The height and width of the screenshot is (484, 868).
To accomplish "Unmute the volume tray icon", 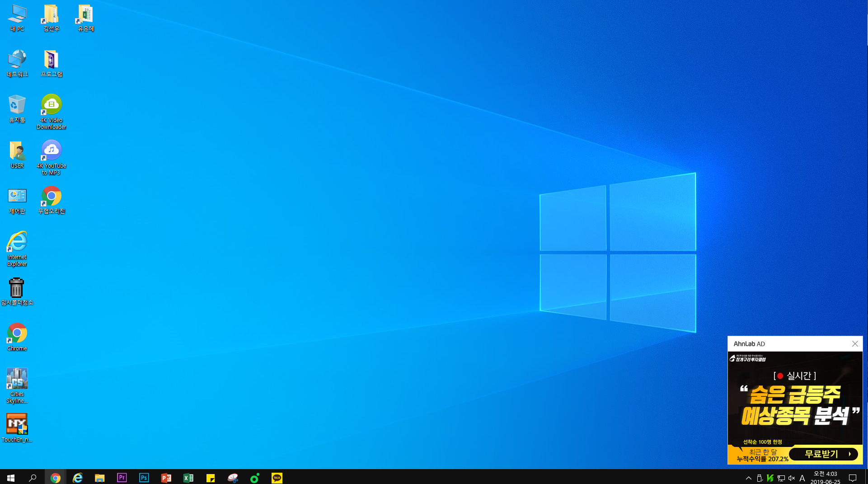I will tap(792, 478).
